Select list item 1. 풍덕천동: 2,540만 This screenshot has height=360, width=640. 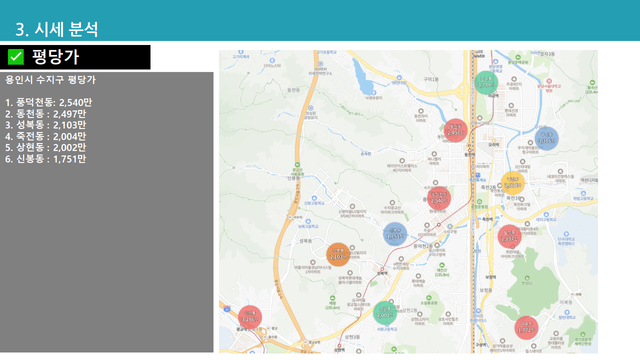click(x=49, y=102)
